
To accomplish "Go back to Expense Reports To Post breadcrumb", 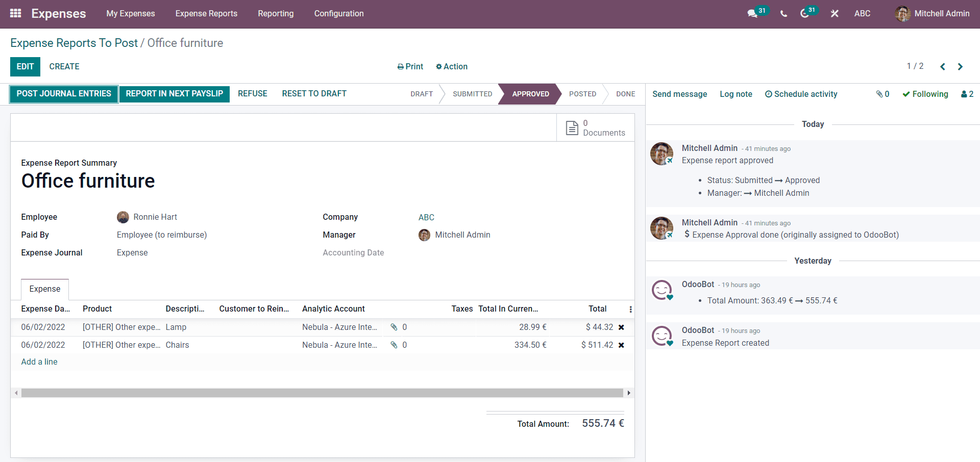I will 74,43.
